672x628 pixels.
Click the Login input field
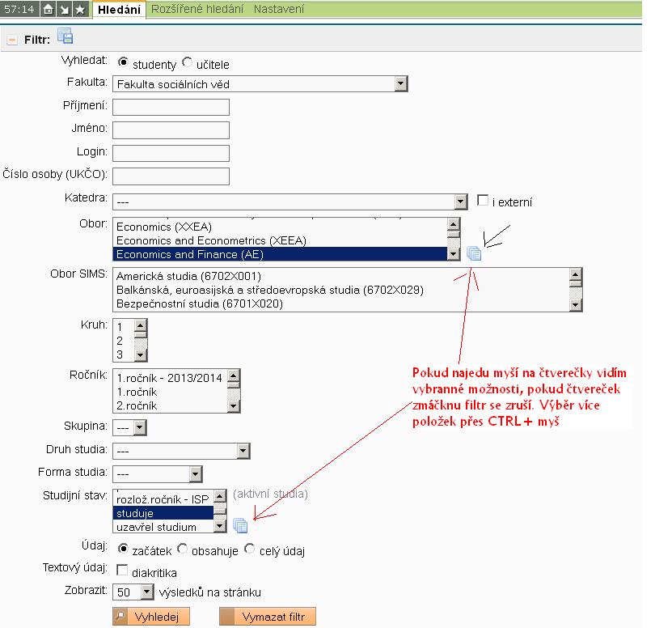click(x=171, y=154)
